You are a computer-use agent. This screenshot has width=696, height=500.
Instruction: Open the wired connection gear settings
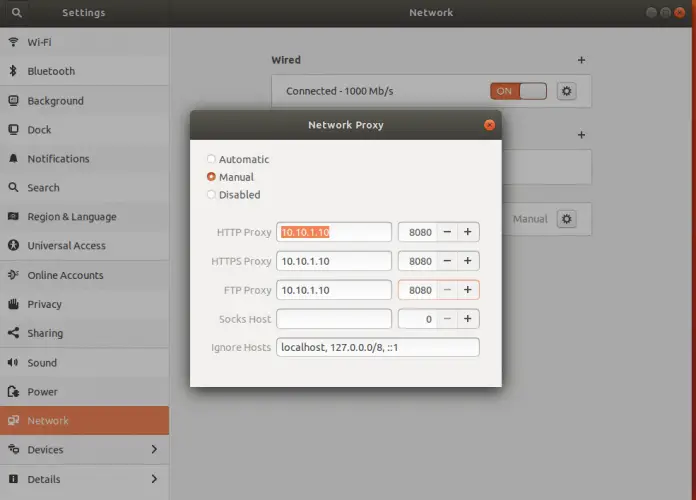click(567, 91)
